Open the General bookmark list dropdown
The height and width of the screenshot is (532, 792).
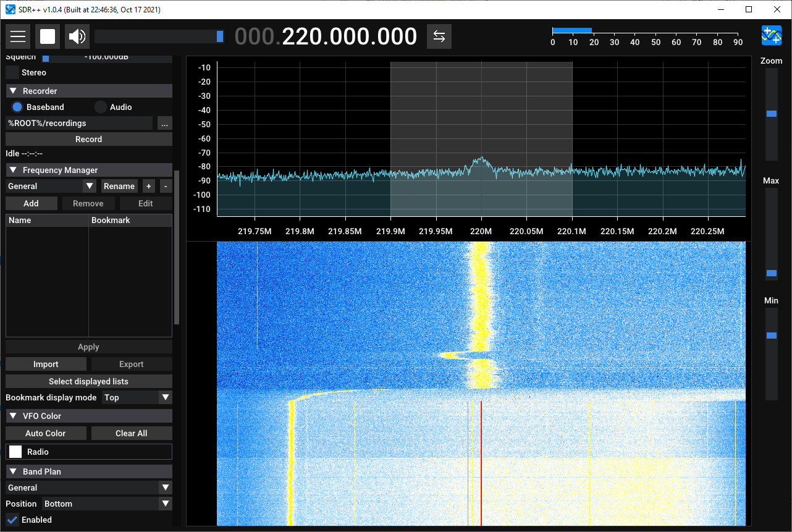51,186
